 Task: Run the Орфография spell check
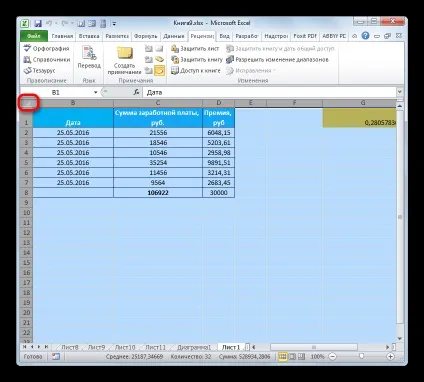46,49
